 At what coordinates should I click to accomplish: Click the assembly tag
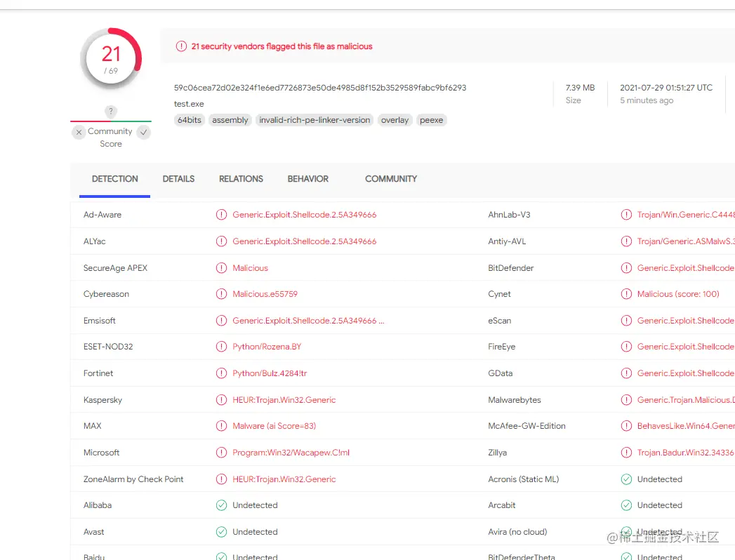(230, 120)
